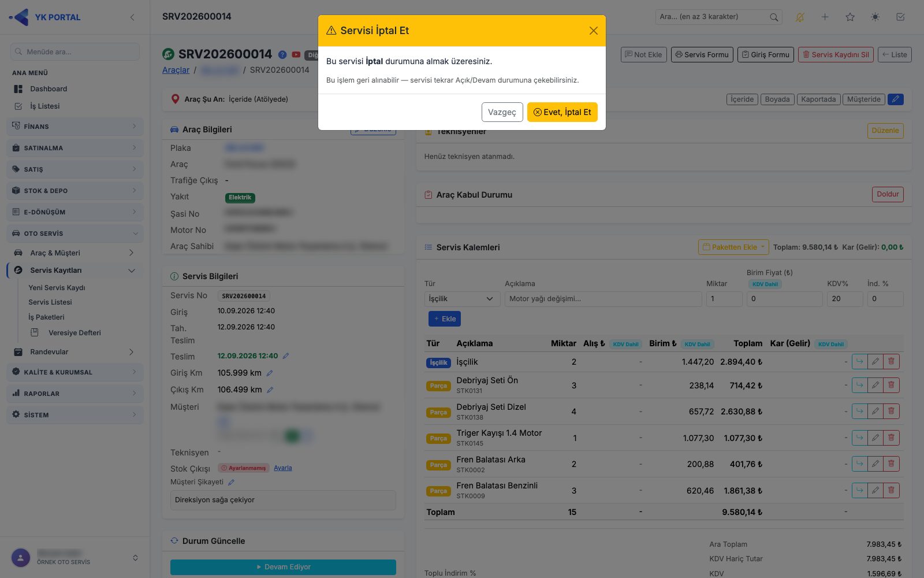This screenshot has width=924, height=578.
Task: Delete the İşçilik row with trash icon
Action: [x=891, y=362]
